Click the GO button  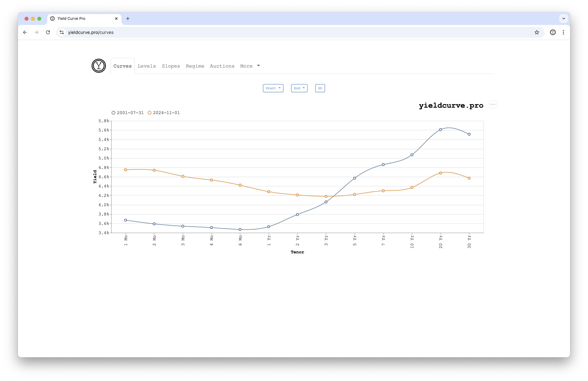click(320, 88)
